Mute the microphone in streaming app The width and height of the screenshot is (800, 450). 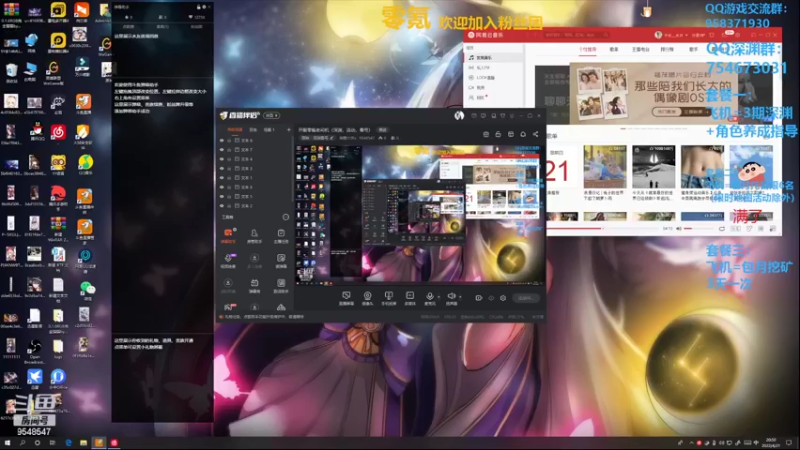(x=430, y=297)
